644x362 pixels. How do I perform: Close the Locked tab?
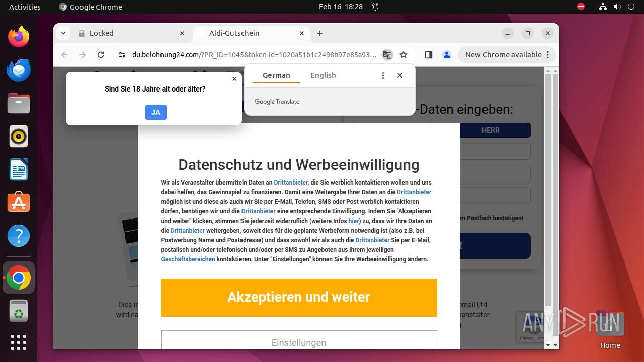click(182, 33)
